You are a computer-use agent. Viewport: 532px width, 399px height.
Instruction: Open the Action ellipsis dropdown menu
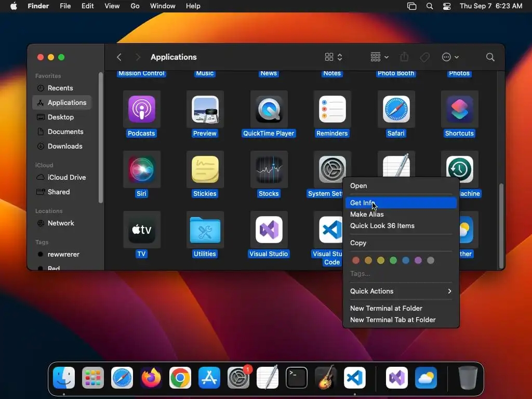click(450, 57)
